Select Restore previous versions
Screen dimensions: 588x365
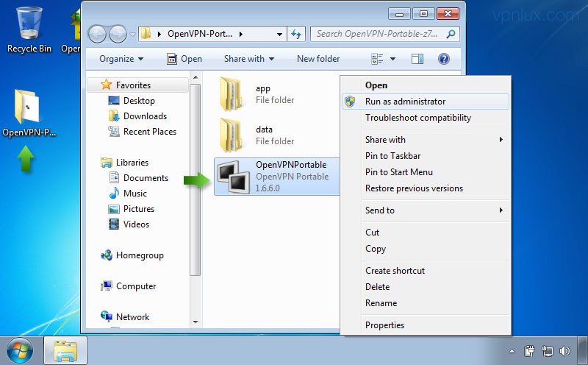tap(426, 188)
